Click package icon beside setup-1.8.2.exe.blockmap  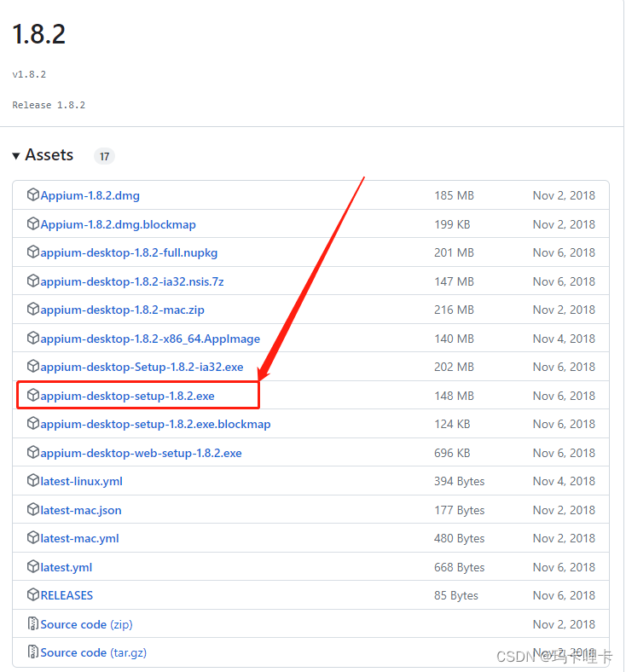coord(33,424)
